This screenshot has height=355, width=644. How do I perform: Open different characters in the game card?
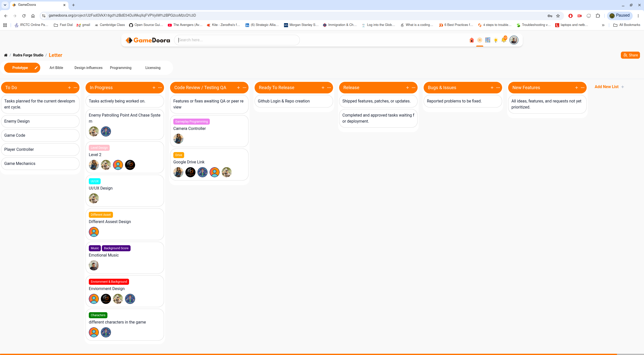coord(125,325)
